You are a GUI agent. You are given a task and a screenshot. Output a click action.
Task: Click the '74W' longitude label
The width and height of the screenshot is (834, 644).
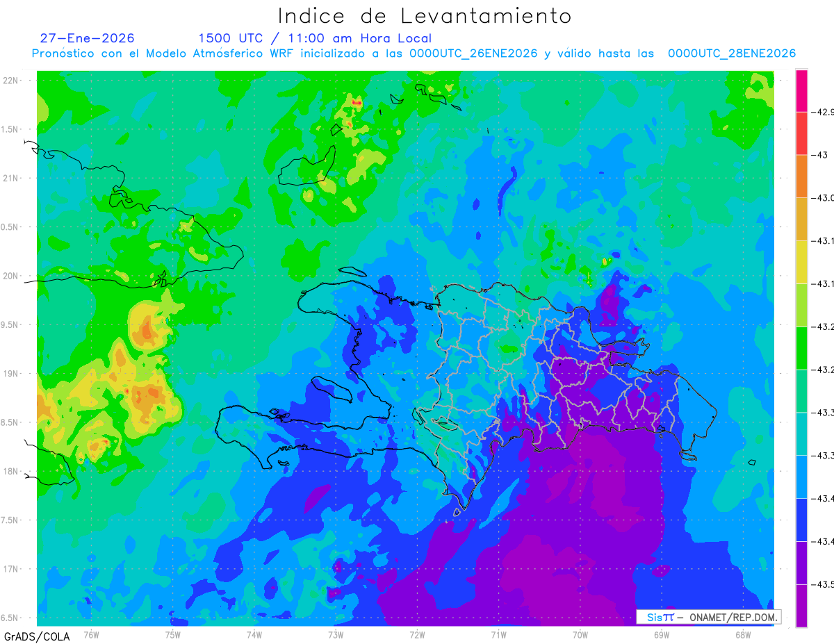(x=254, y=634)
